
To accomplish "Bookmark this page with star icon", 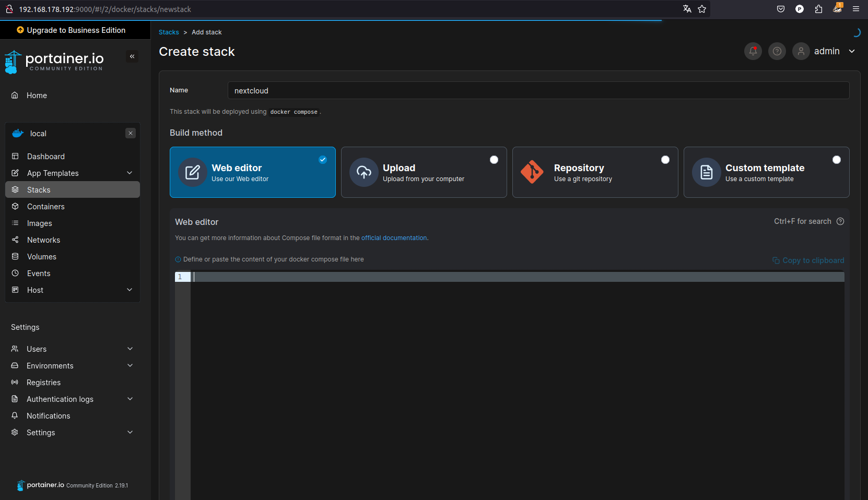I will (x=702, y=9).
